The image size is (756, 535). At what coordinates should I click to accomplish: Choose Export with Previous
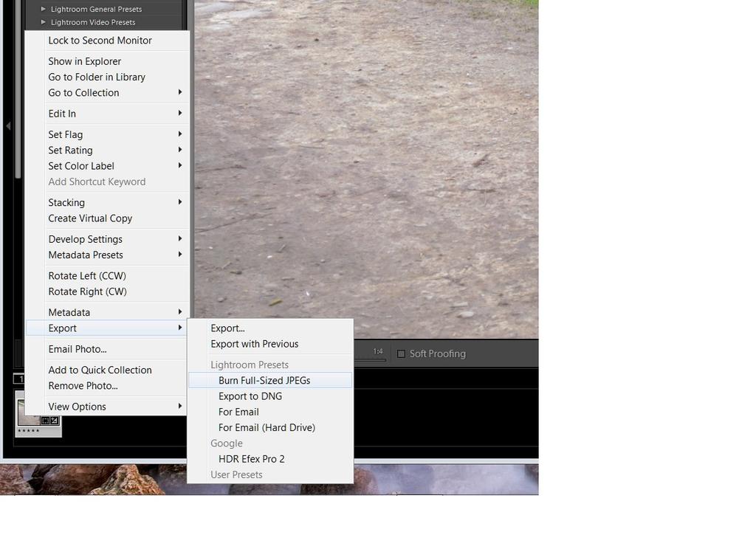(x=255, y=344)
